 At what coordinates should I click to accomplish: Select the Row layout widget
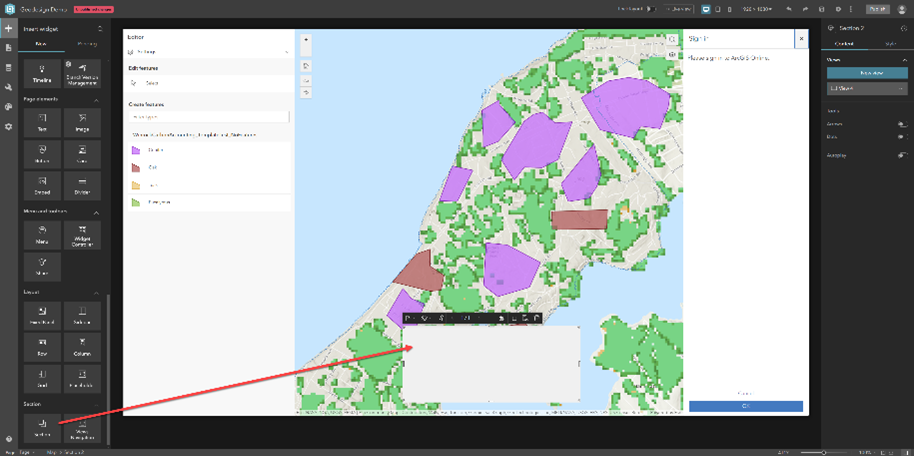43,347
